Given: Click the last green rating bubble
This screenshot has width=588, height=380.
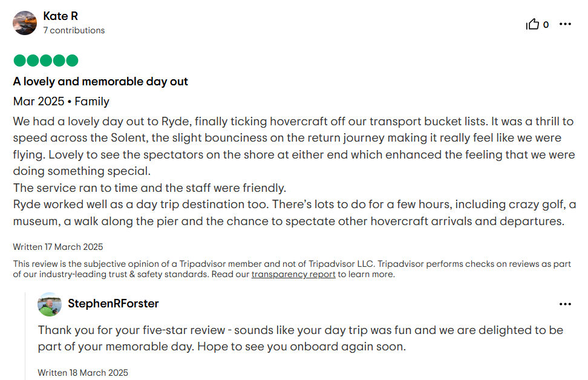Looking at the screenshot, I should coord(72,61).
